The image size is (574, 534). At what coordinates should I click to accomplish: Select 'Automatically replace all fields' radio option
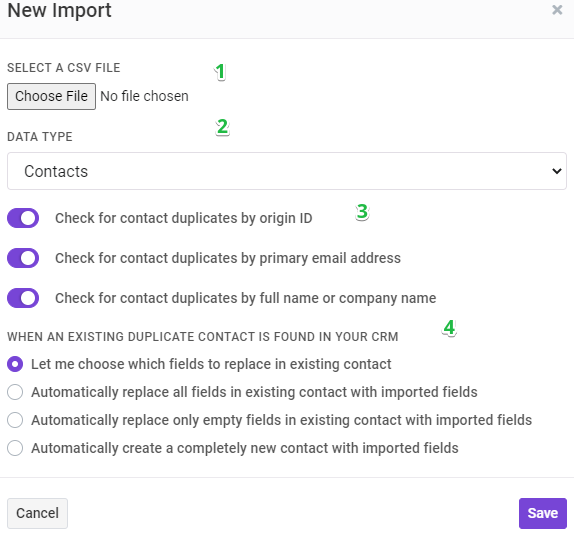(x=15, y=392)
